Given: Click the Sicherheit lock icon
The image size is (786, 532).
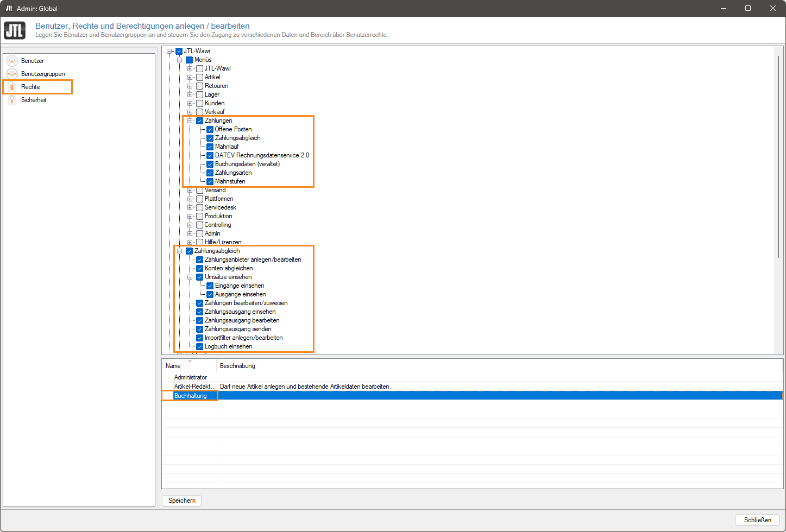Looking at the screenshot, I should [12, 100].
